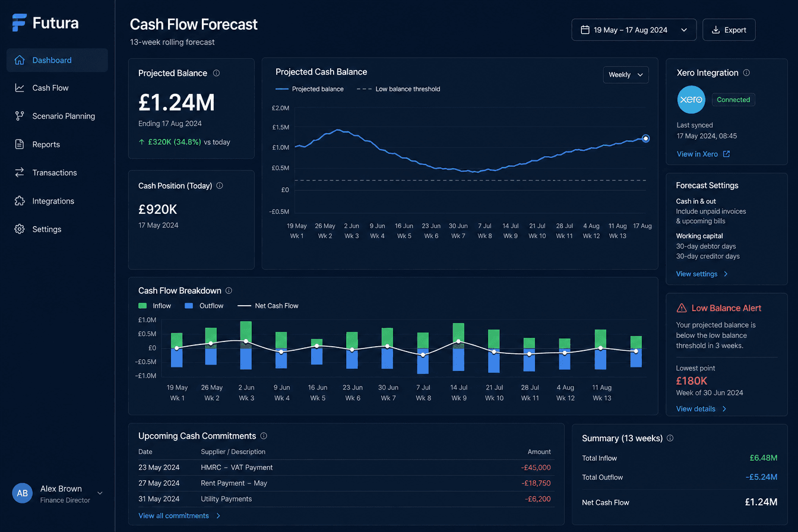Click info icon beside Cash Position (Today)

click(220, 185)
